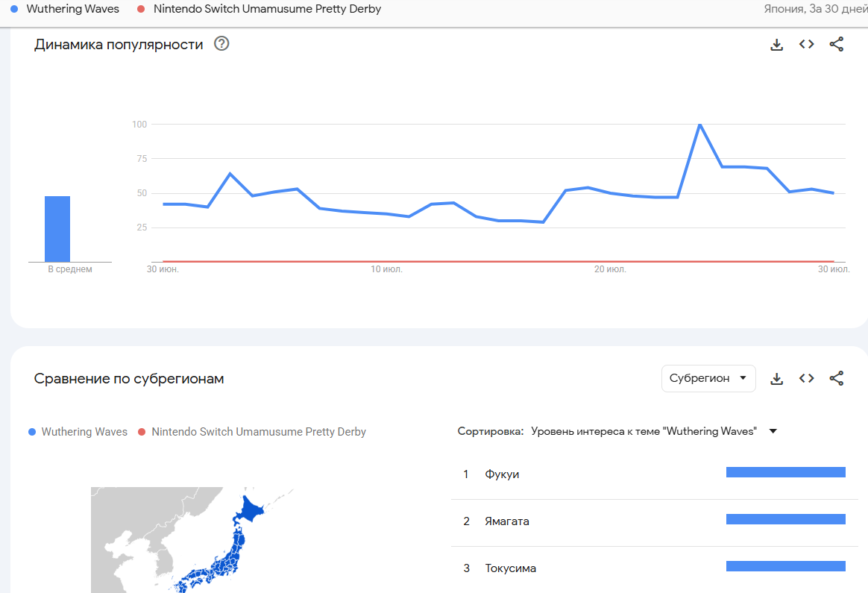Click Nintendo Switch Umamusume term in top bar
This screenshot has width=868, height=593.
[267, 10]
